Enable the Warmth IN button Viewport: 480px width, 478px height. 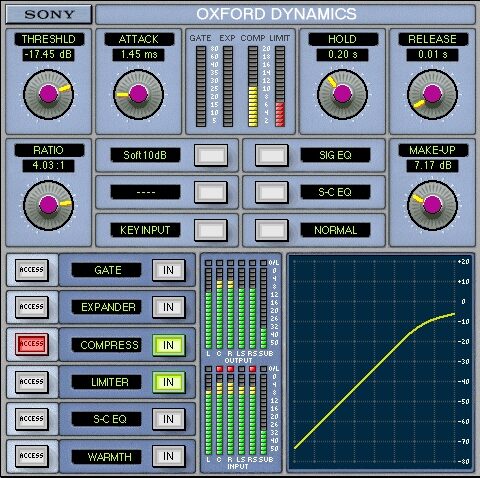[169, 456]
